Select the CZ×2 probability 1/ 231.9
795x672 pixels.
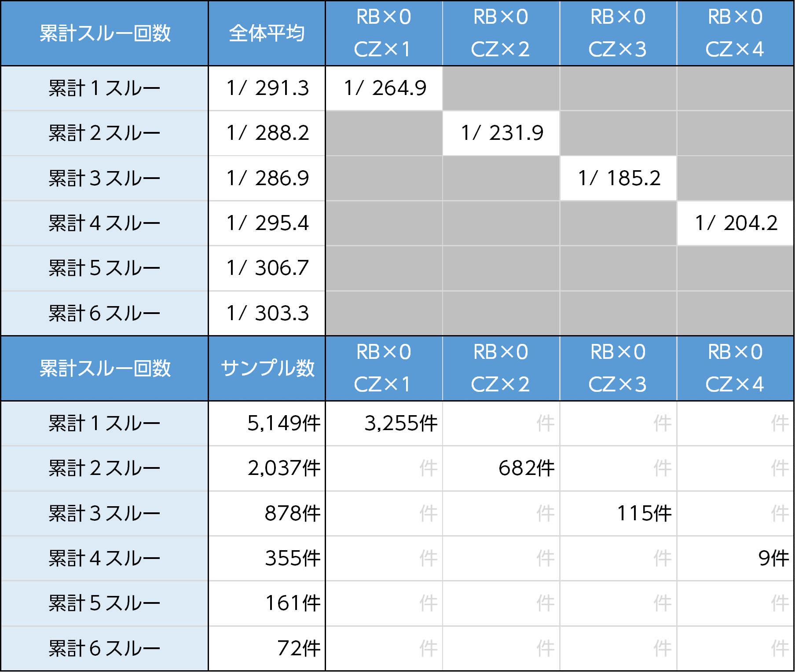[501, 133]
